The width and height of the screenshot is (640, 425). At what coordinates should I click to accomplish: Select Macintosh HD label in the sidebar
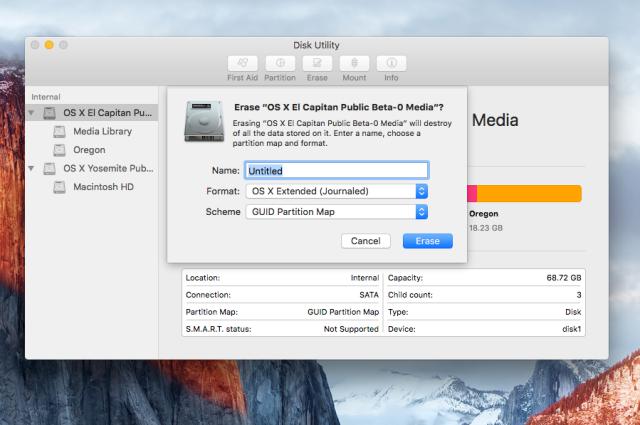[103, 187]
